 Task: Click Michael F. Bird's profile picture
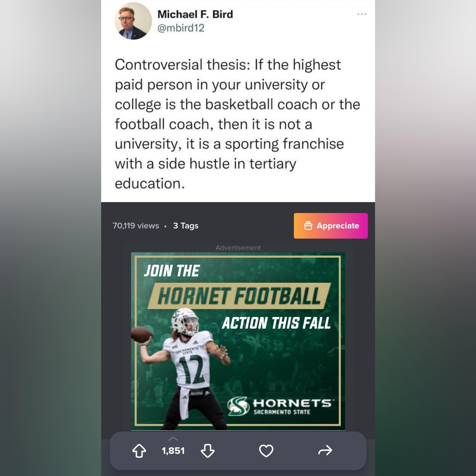click(x=133, y=21)
